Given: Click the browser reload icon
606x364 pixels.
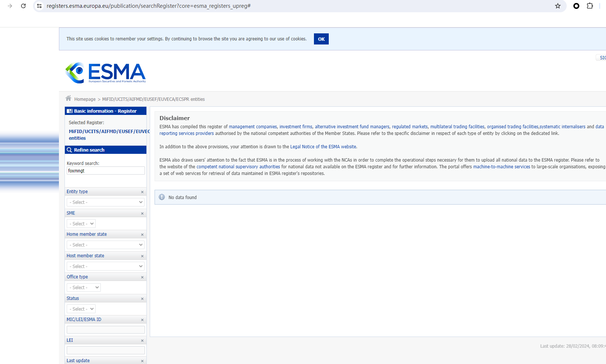Looking at the screenshot, I should (x=23, y=6).
